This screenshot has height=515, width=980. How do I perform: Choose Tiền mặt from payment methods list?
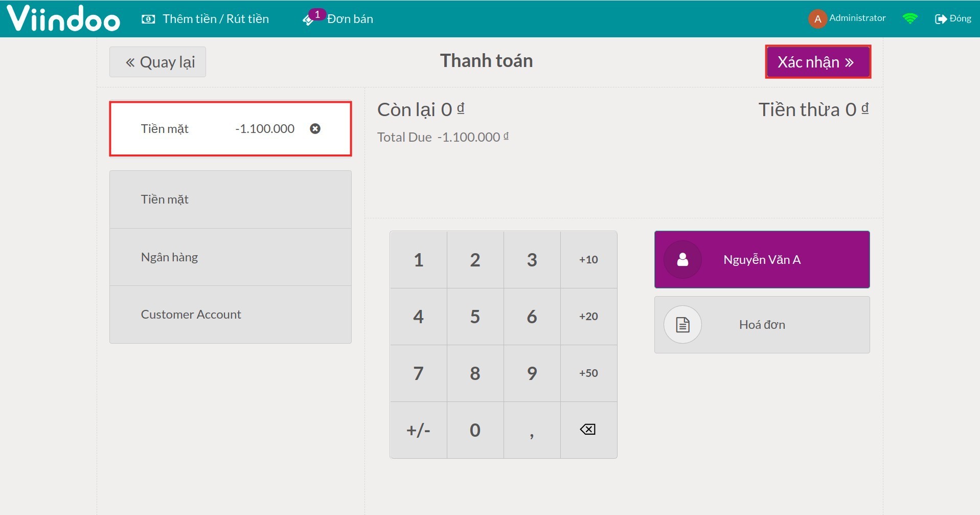[230, 199]
